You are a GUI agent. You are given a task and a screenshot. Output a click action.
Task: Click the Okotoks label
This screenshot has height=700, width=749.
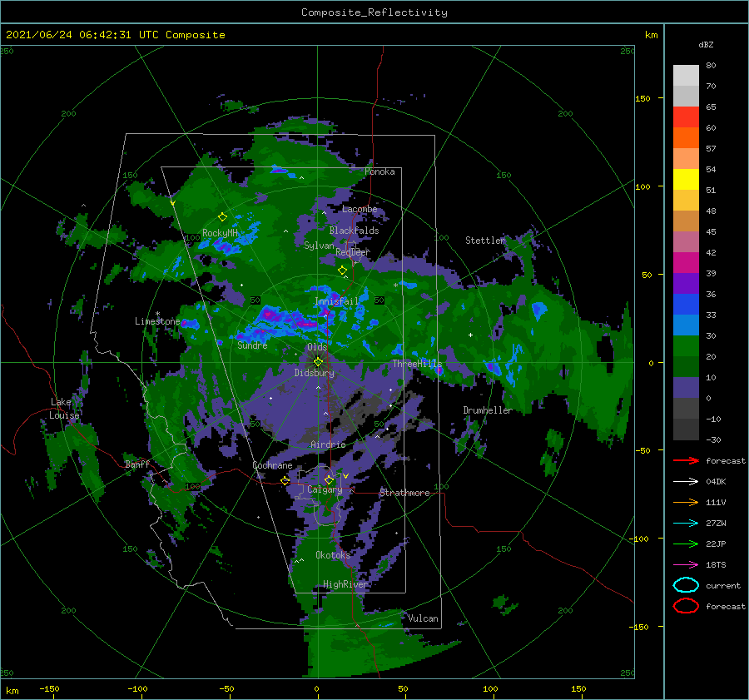(x=333, y=555)
